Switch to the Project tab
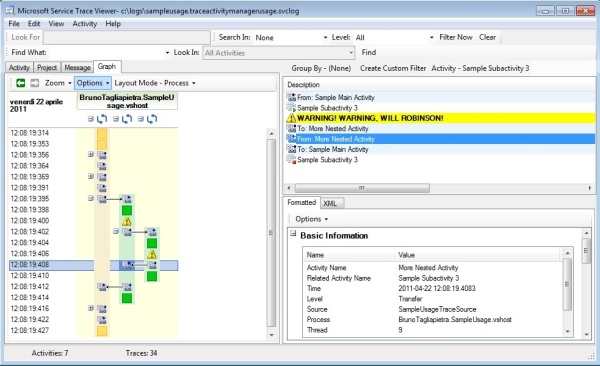This screenshot has width=600, height=366. pyautogui.click(x=47, y=67)
